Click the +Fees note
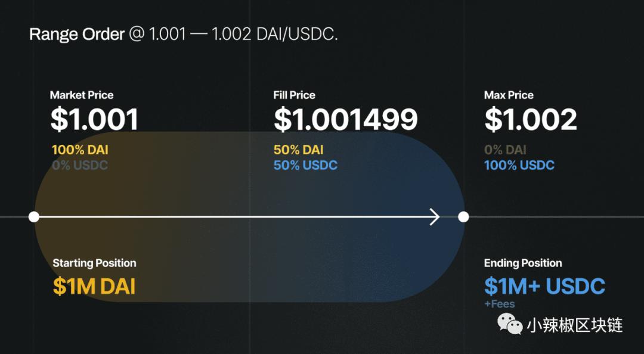 [x=500, y=304]
